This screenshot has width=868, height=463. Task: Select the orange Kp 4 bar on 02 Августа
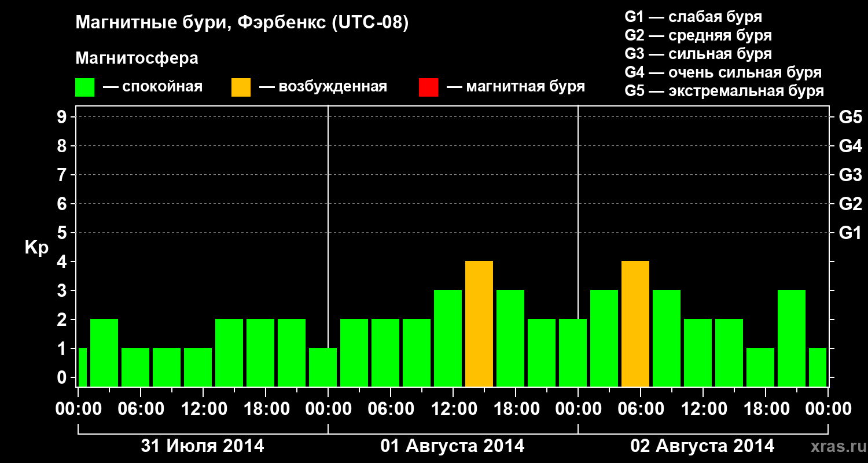[x=635, y=324]
